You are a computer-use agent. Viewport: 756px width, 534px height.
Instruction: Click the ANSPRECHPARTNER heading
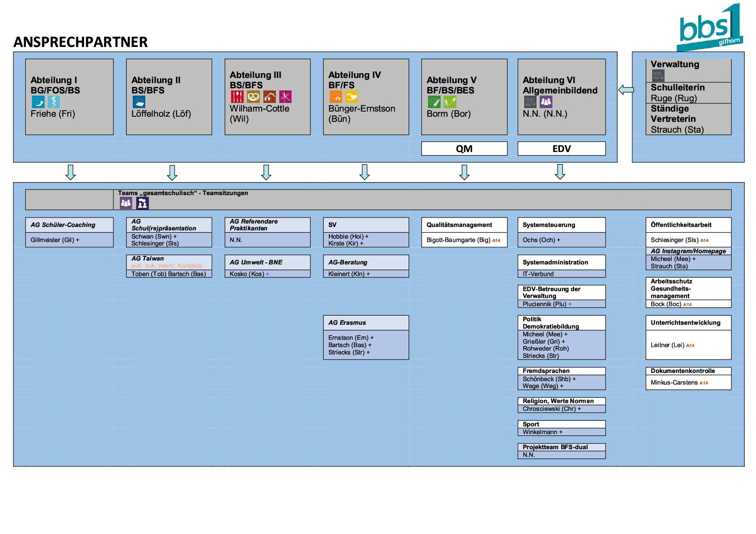click(81, 42)
